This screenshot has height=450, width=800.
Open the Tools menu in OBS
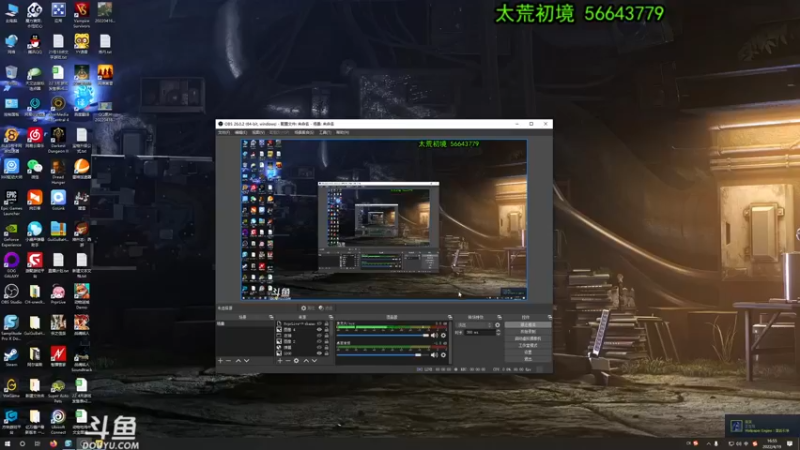(325, 132)
